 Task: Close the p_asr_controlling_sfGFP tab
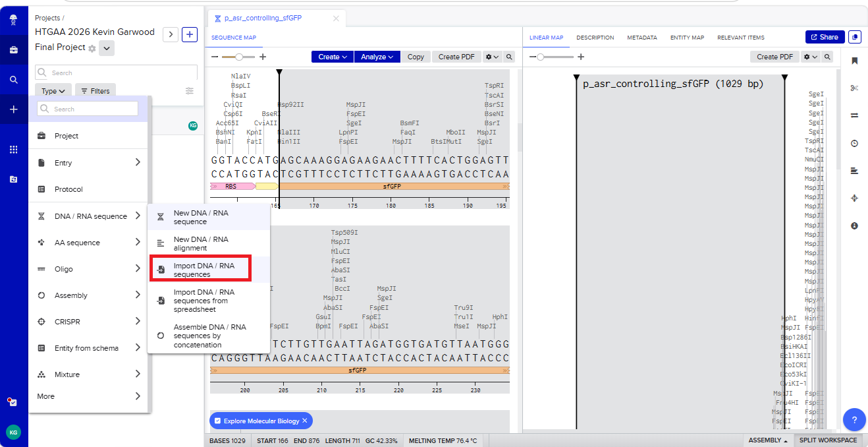336,18
